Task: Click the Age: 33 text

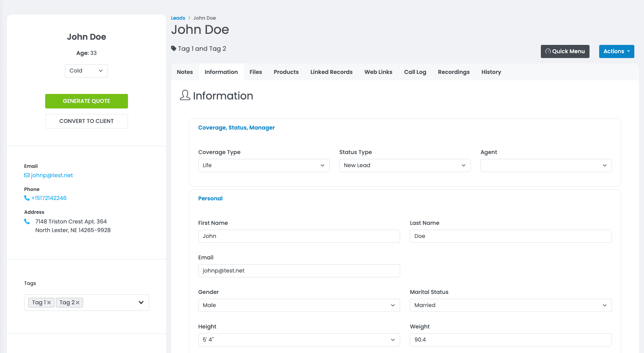Action: click(87, 53)
